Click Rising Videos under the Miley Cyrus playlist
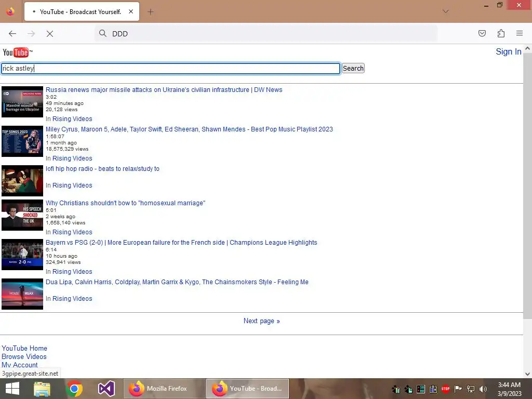The width and height of the screenshot is (532, 399). (x=72, y=158)
